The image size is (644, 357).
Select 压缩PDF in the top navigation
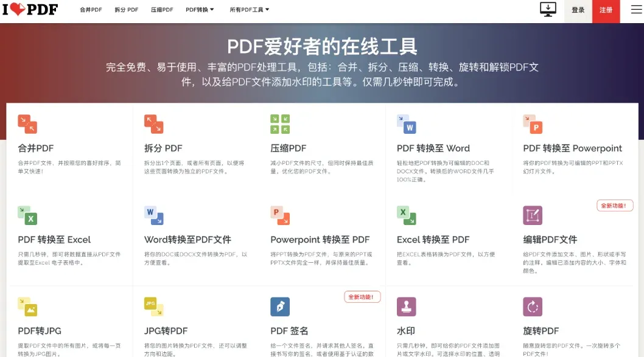162,10
